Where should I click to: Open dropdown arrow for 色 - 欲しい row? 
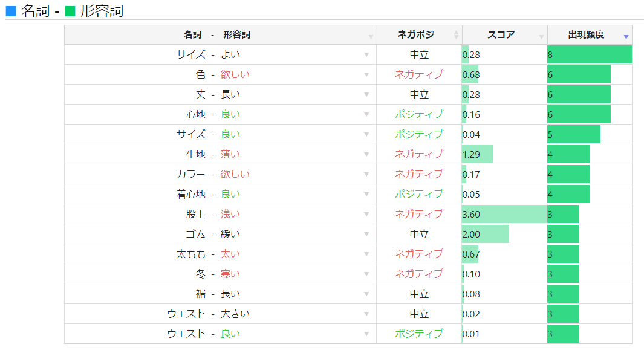(x=366, y=74)
